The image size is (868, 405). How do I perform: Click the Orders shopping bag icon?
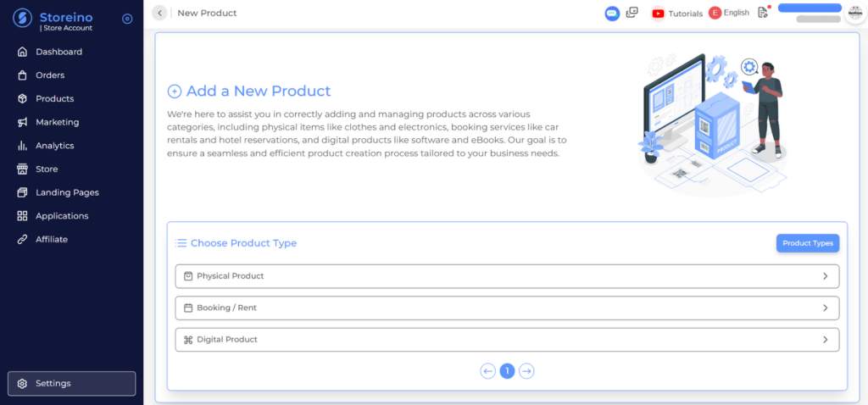pyautogui.click(x=22, y=75)
